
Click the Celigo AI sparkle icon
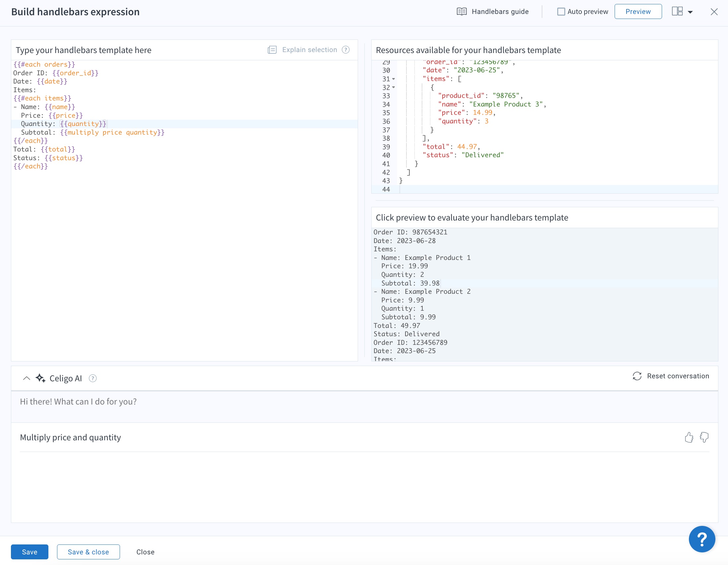(41, 378)
